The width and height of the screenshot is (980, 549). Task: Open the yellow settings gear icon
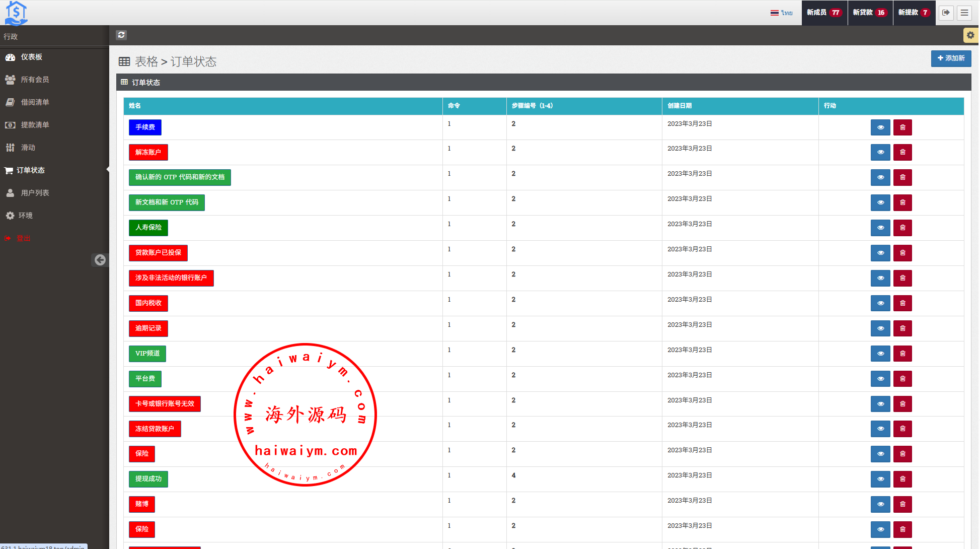tap(970, 35)
